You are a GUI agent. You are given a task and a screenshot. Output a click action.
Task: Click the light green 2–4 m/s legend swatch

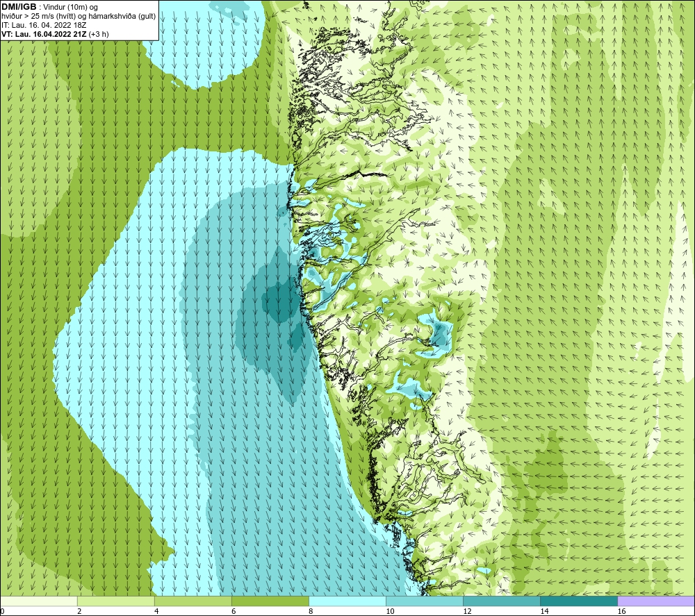coord(116,601)
